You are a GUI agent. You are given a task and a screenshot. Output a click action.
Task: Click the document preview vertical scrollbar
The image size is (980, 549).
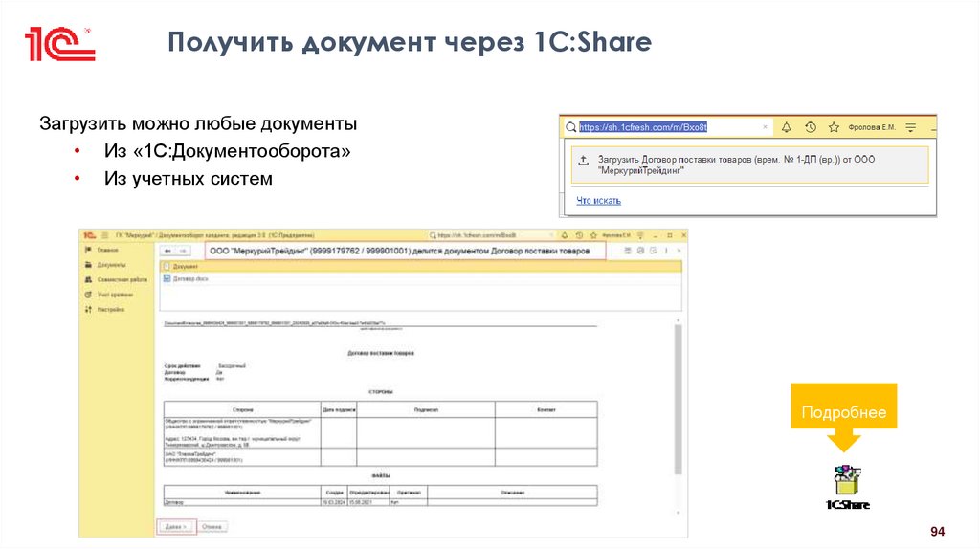(679, 400)
